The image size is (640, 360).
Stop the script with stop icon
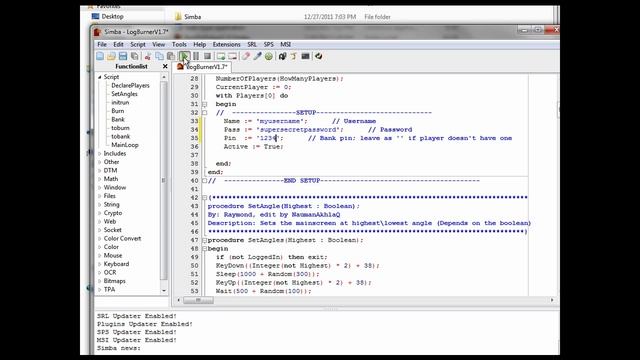(207, 56)
